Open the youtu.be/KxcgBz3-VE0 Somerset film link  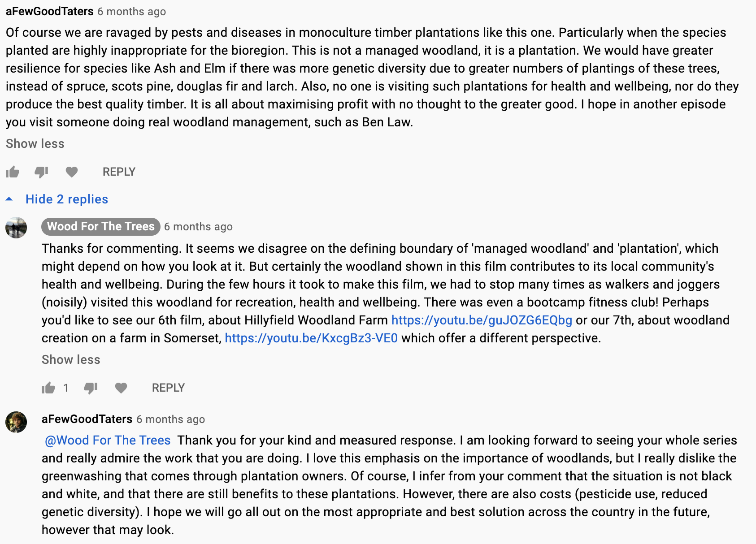coord(311,338)
